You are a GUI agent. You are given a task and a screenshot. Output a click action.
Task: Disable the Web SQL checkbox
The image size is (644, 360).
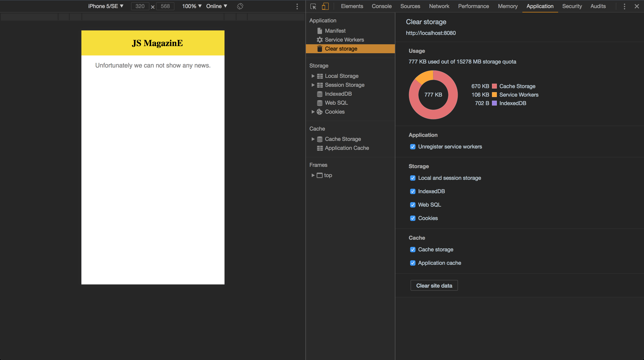coord(413,205)
